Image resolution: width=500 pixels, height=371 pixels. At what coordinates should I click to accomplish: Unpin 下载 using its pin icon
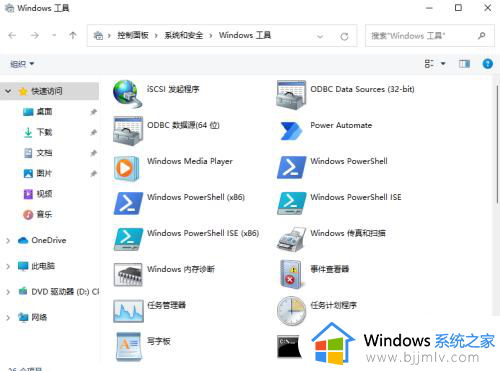94,133
